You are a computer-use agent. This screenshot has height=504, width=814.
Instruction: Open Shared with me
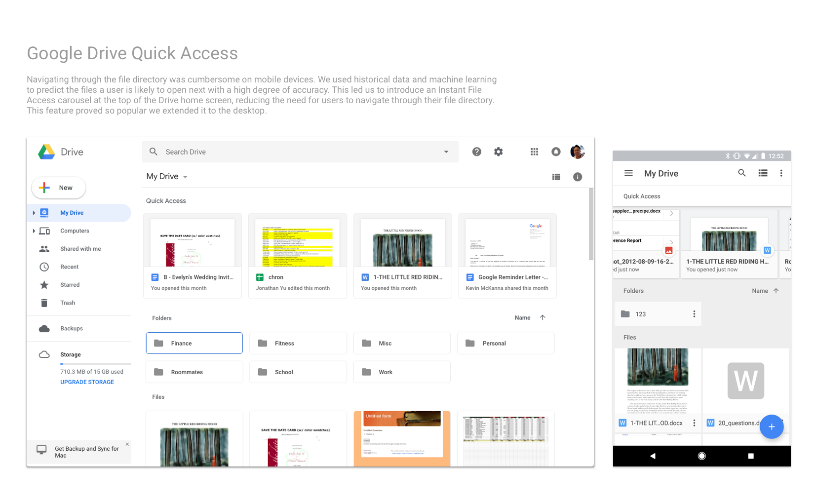[79, 249]
